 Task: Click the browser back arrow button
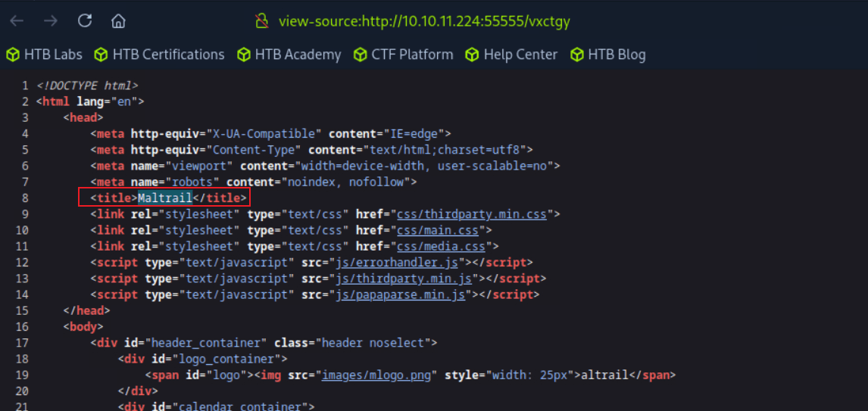17,20
